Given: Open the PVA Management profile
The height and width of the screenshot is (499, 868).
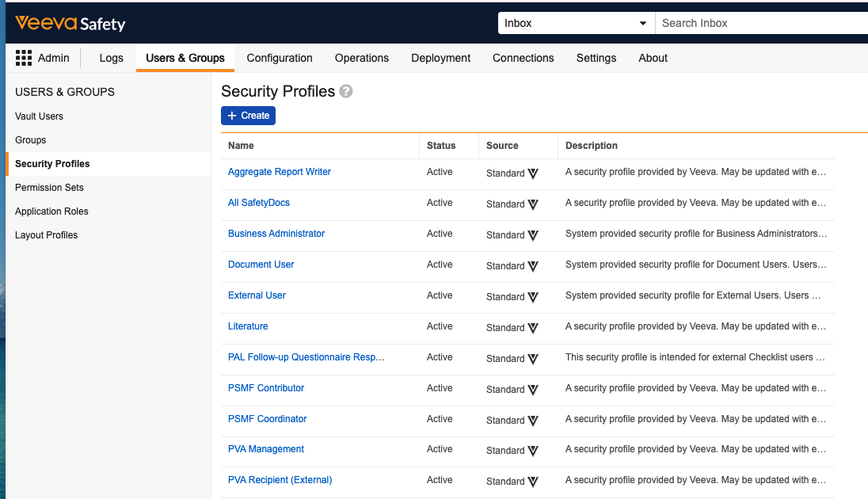Looking at the screenshot, I should (266, 449).
